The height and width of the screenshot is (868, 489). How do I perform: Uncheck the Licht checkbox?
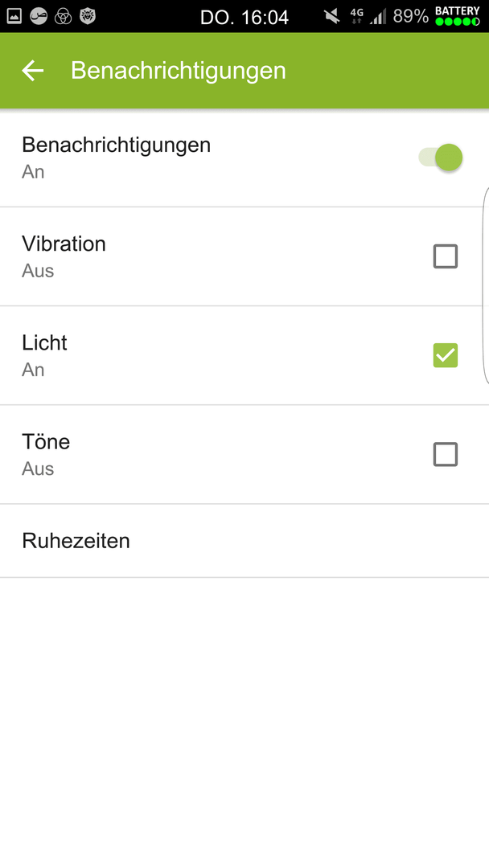[446, 355]
